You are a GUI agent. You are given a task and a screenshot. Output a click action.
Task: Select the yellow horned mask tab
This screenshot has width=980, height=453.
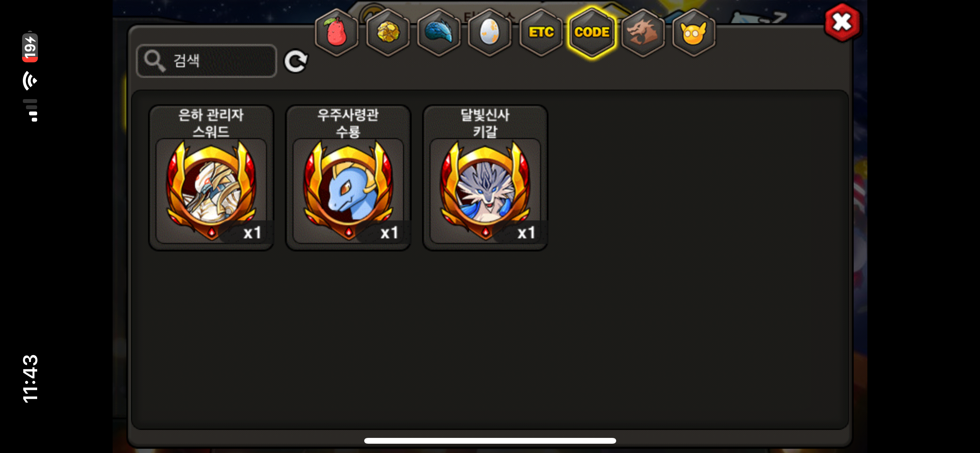pos(694,32)
